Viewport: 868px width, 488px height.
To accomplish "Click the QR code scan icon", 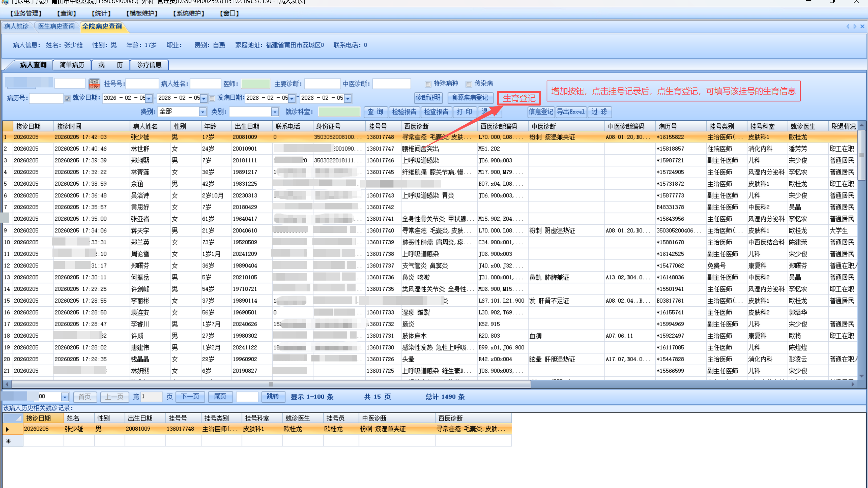I will tap(94, 84).
